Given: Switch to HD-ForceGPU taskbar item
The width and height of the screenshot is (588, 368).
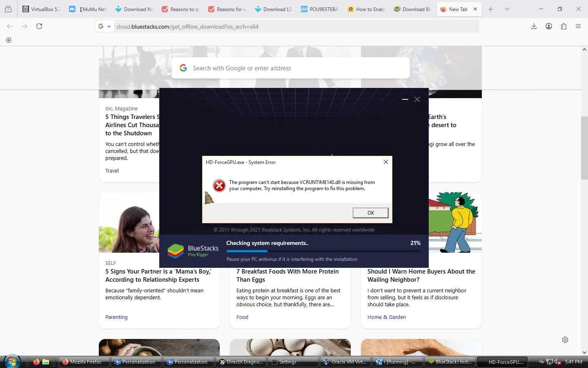Looking at the screenshot, I should tap(503, 362).
